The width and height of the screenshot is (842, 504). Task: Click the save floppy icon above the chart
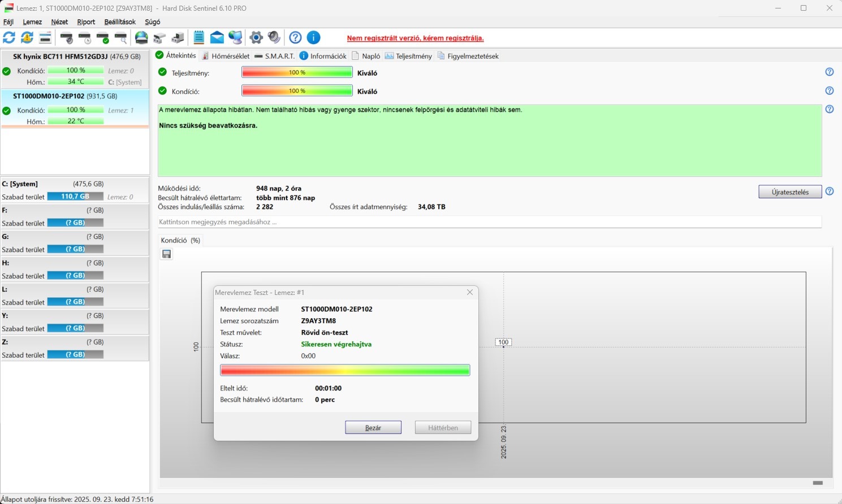click(x=167, y=254)
